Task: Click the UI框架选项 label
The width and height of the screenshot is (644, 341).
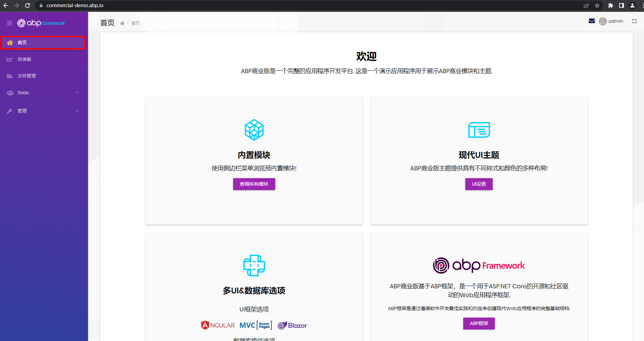Action: point(254,309)
